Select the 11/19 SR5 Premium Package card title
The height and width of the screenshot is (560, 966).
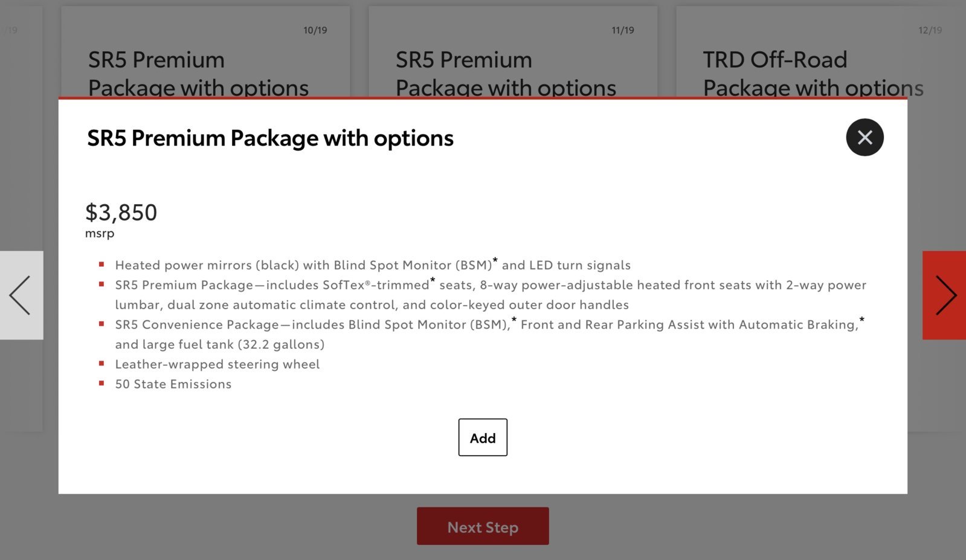coord(506,73)
